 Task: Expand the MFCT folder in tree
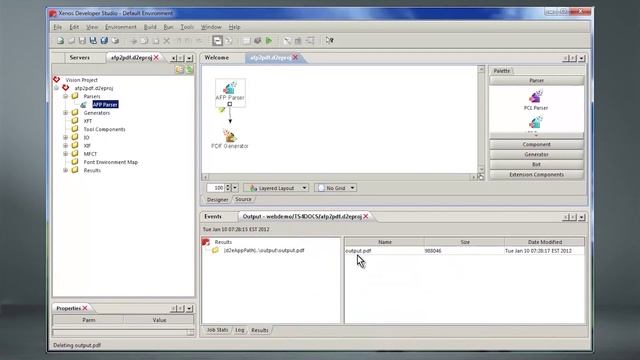coord(65,154)
